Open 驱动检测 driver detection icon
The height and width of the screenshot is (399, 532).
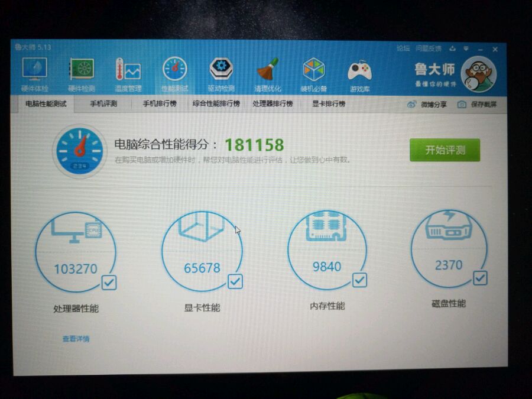pyautogui.click(x=221, y=69)
